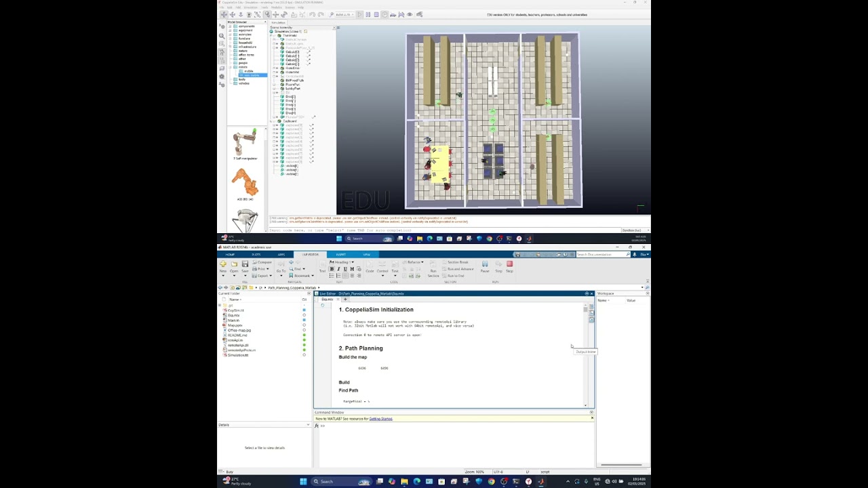Click the Open folder icon in MATLAB ribbon
Viewport: 868px width, 488px height.
click(234, 264)
